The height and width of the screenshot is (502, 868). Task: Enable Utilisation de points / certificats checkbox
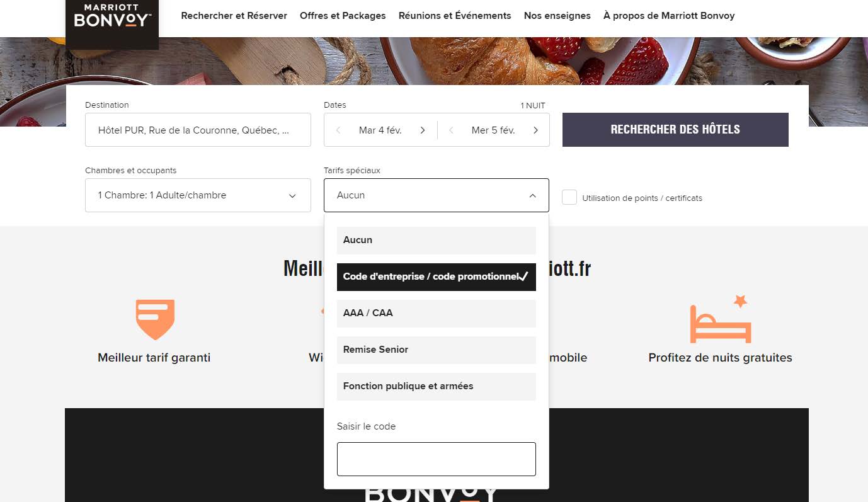[569, 197]
